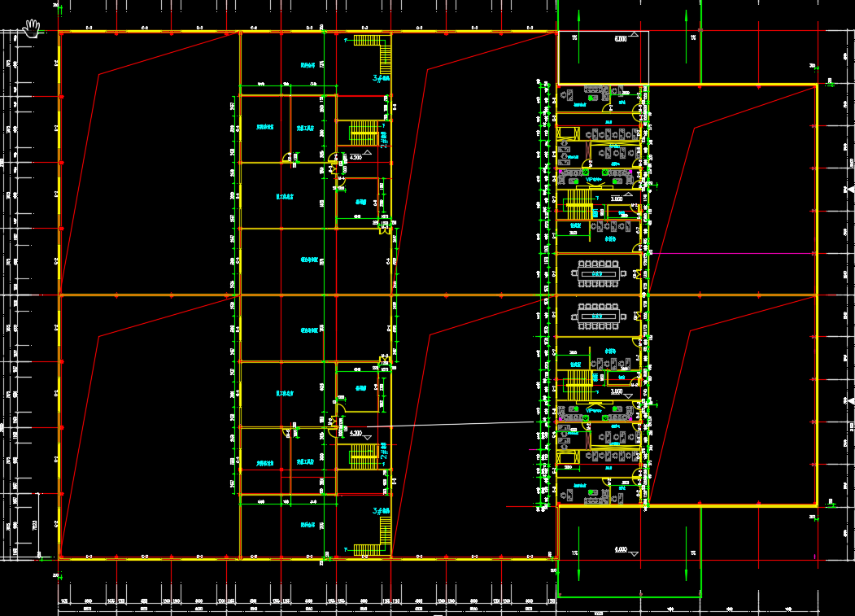
Task: Click the lower 4.200 elevation marker
Action: [358, 435]
